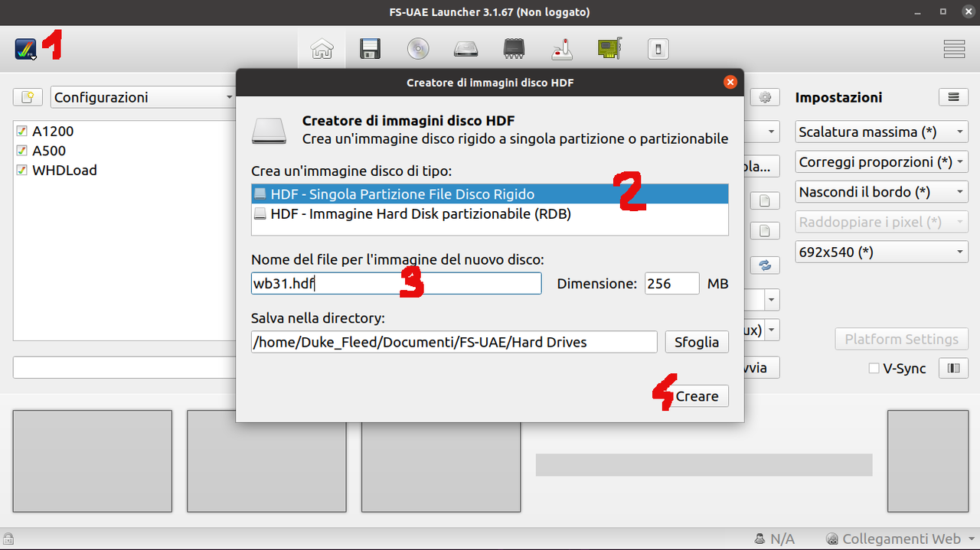Expand the Configurazioni dropdown
This screenshot has width=980, height=550.
(143, 97)
